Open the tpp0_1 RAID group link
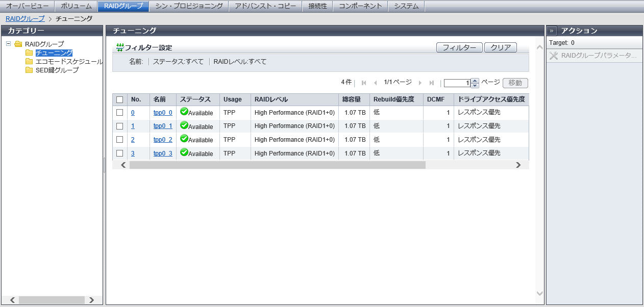Image resolution: width=644 pixels, height=307 pixels. pyautogui.click(x=163, y=126)
